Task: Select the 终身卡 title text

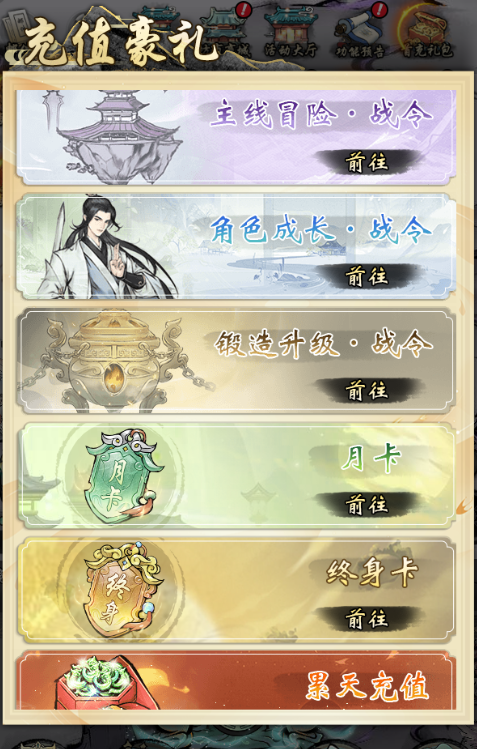Action: (x=372, y=572)
